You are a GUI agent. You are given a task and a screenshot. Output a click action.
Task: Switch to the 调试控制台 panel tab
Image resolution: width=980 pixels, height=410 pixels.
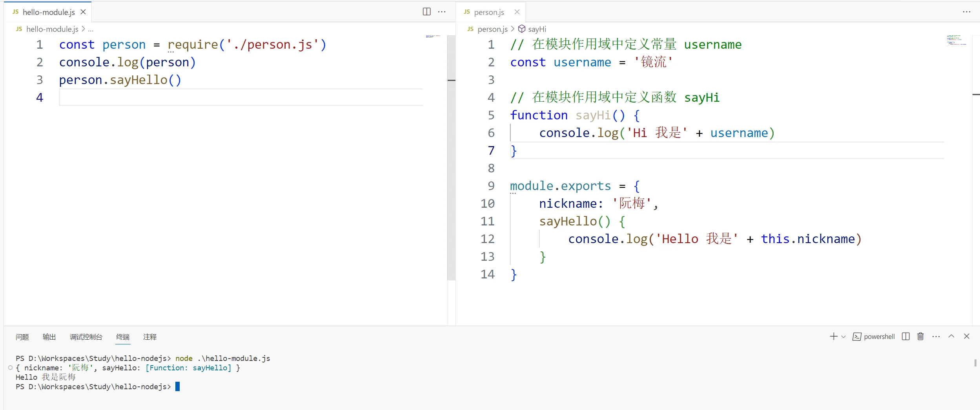pyautogui.click(x=86, y=337)
